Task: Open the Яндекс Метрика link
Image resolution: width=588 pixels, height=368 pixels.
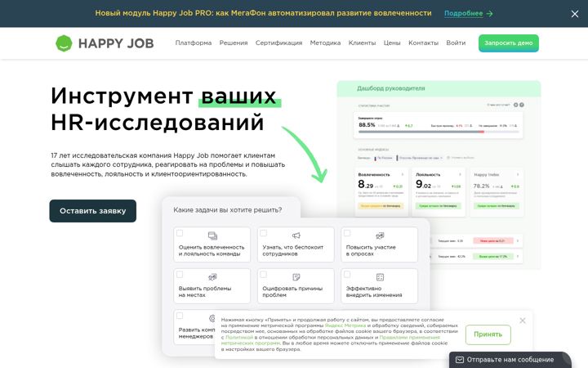Action: (x=345, y=325)
